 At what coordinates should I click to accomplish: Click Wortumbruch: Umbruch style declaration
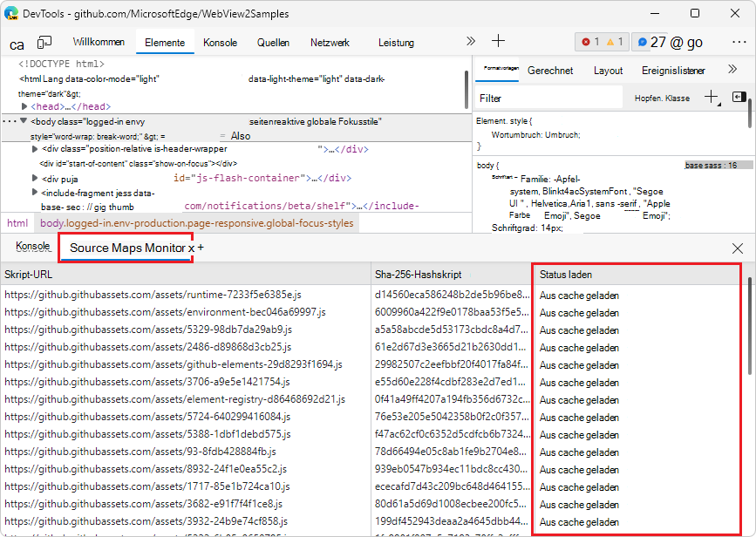pos(535,135)
